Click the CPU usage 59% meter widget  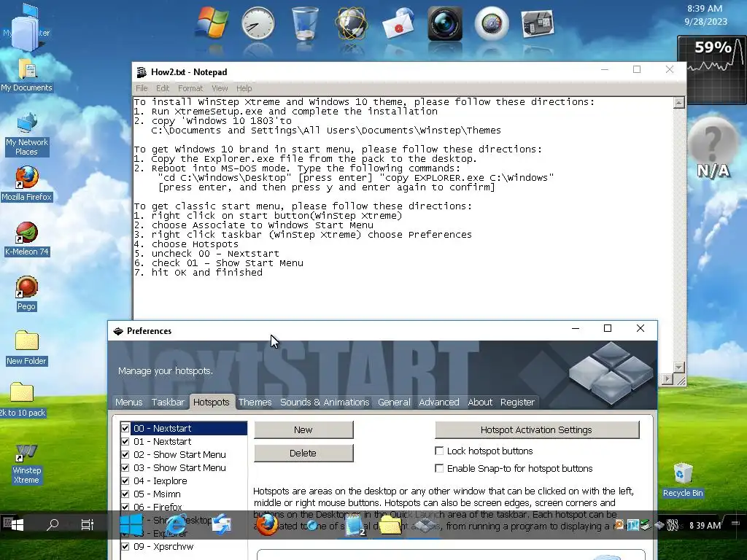(712, 69)
